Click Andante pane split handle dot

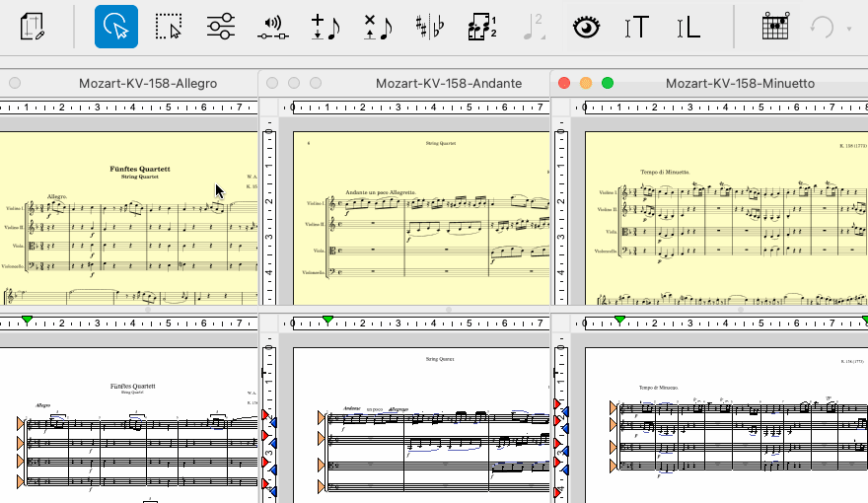[449, 310]
